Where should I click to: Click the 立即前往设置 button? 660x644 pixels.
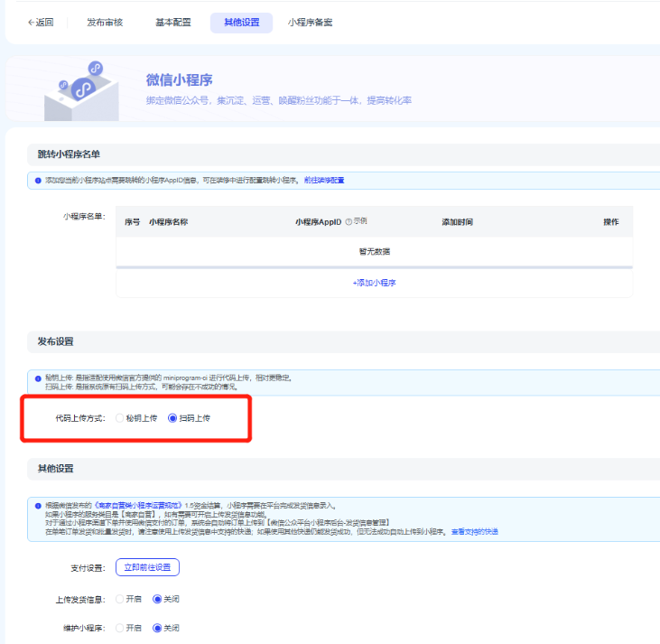click(147, 567)
